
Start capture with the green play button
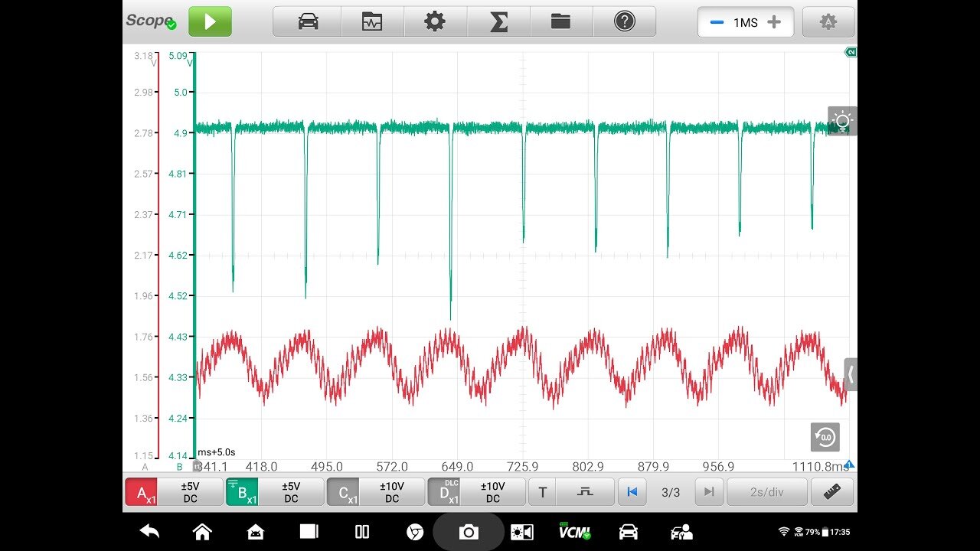[x=210, y=21]
